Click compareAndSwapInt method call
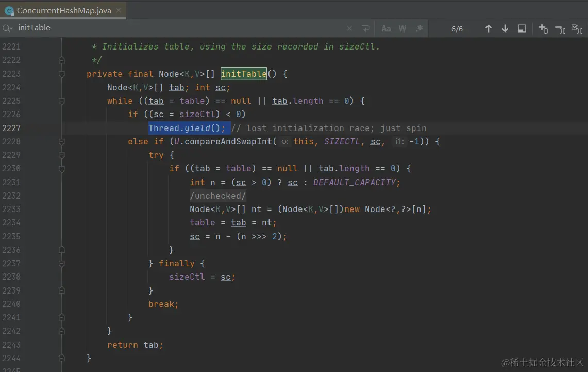 pos(228,141)
